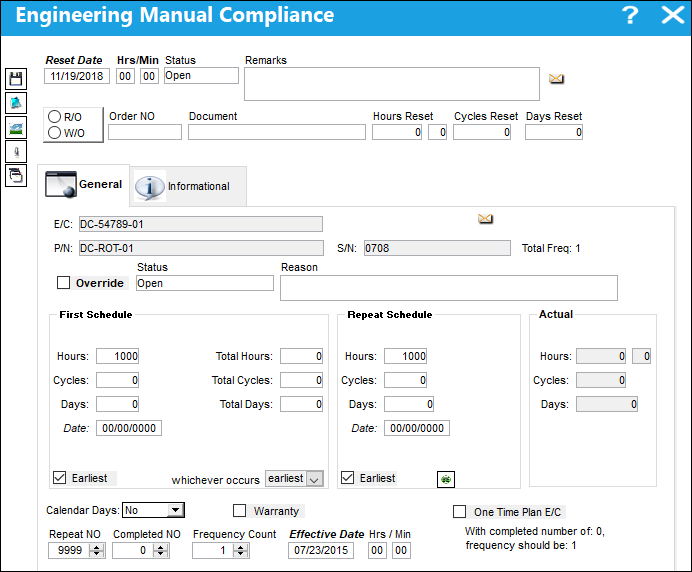Click the Hours Reset hours field
This screenshot has height=572, width=692.
click(397, 132)
